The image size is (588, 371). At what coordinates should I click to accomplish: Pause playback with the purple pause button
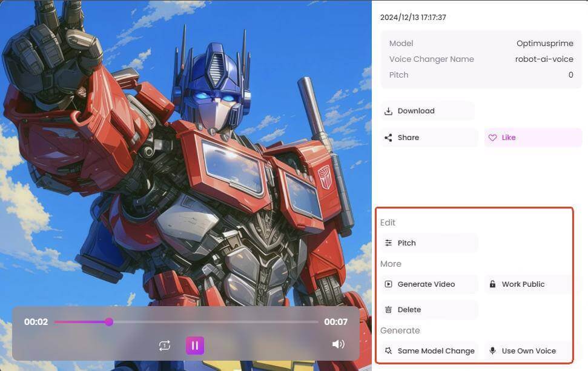pos(195,346)
